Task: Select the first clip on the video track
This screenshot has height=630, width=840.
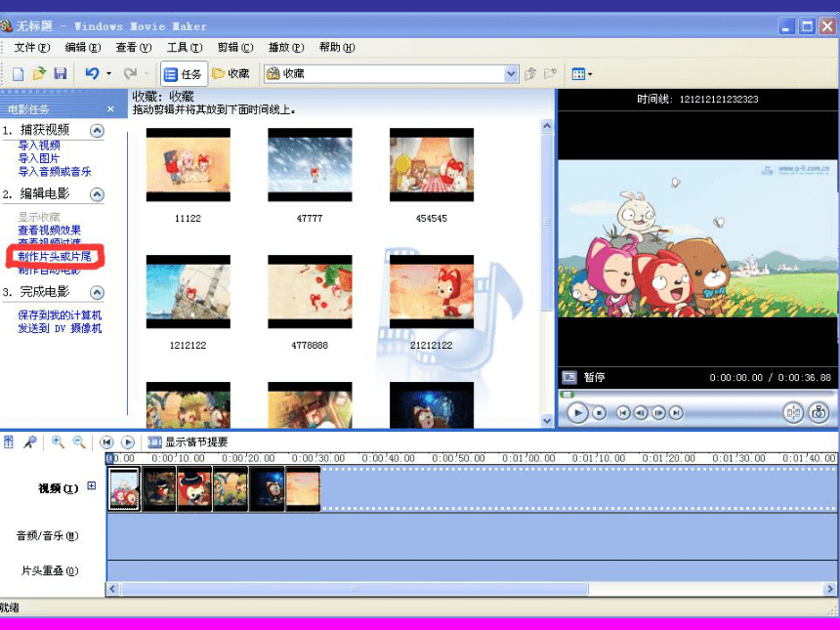Action: pyautogui.click(x=124, y=488)
